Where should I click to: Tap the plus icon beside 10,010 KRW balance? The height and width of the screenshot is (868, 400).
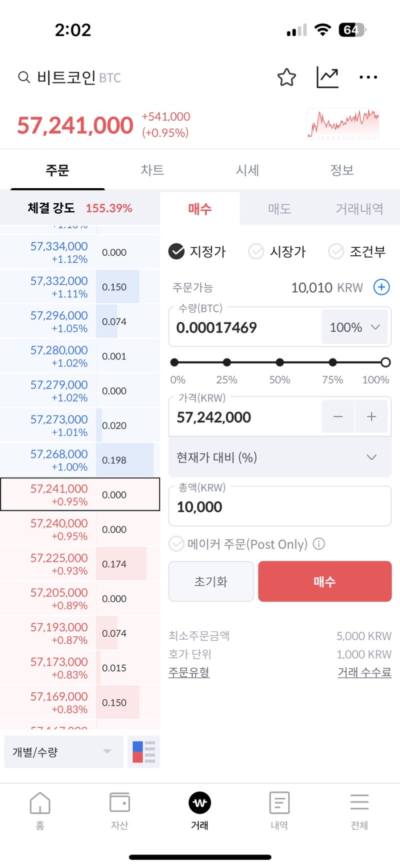[x=381, y=287]
